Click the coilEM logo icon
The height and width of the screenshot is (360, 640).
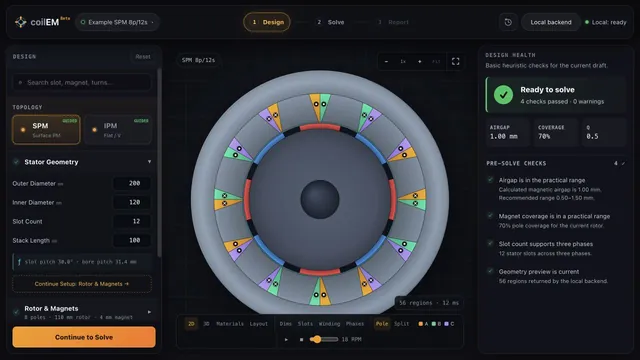point(20,22)
